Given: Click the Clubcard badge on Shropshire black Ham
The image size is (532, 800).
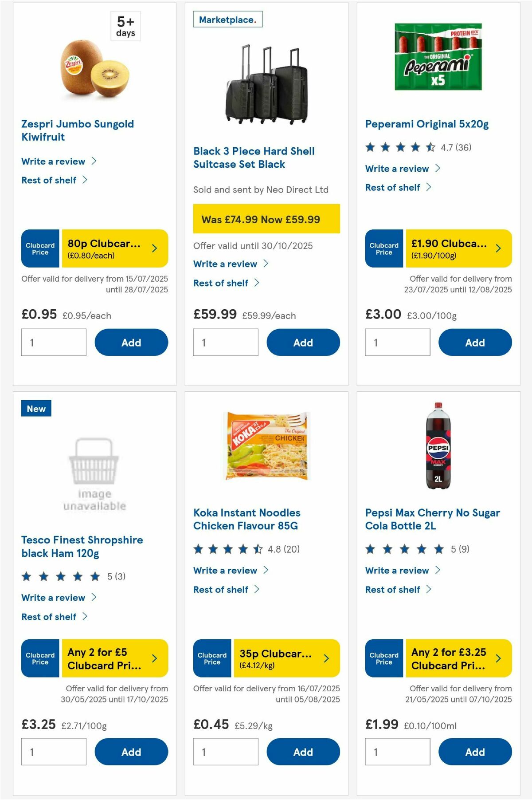Looking at the screenshot, I should point(40,658).
